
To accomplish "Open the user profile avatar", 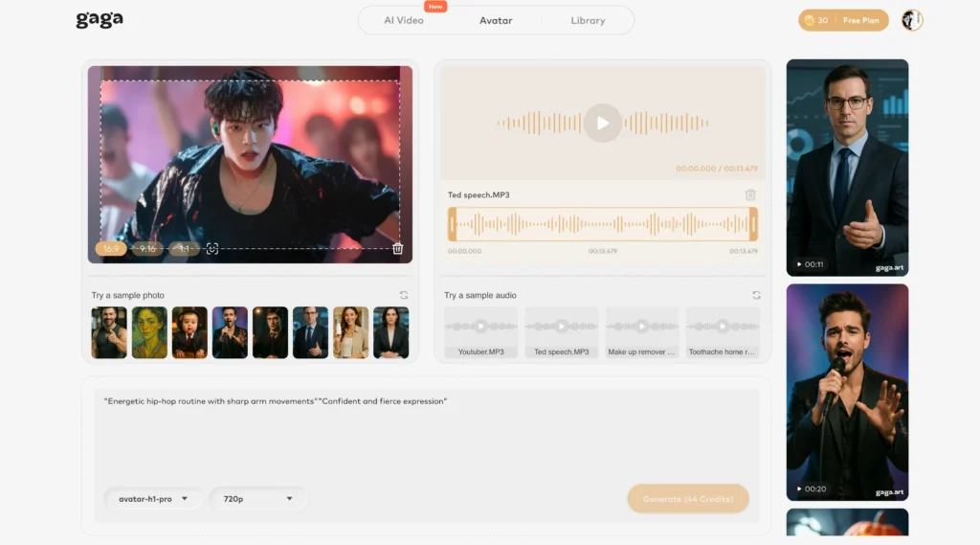I will (x=911, y=20).
